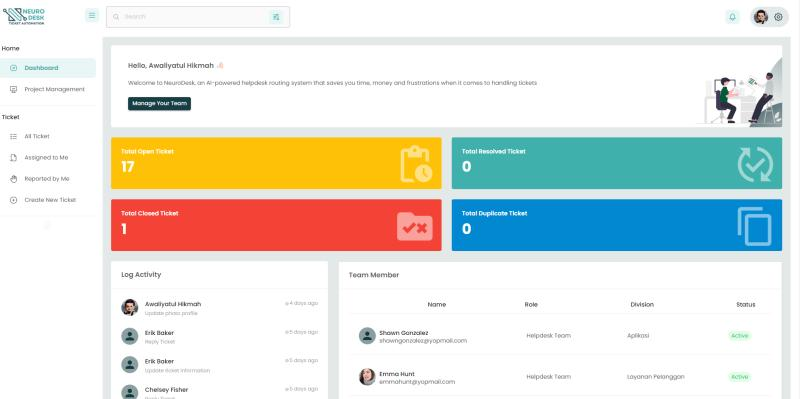Open Dashboard menu item
Viewport: 800px width, 399px height.
48,68
